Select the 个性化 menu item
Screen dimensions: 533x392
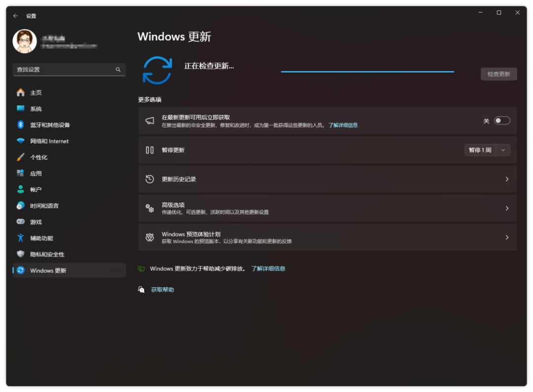click(x=69, y=157)
